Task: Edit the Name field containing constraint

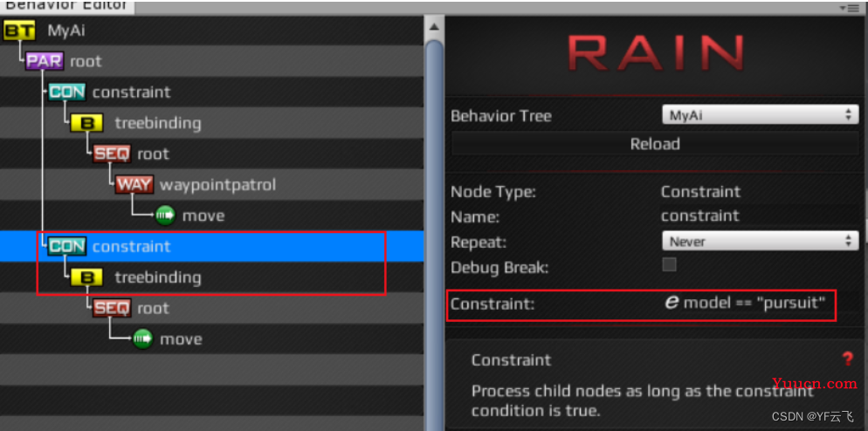Action: click(760, 215)
